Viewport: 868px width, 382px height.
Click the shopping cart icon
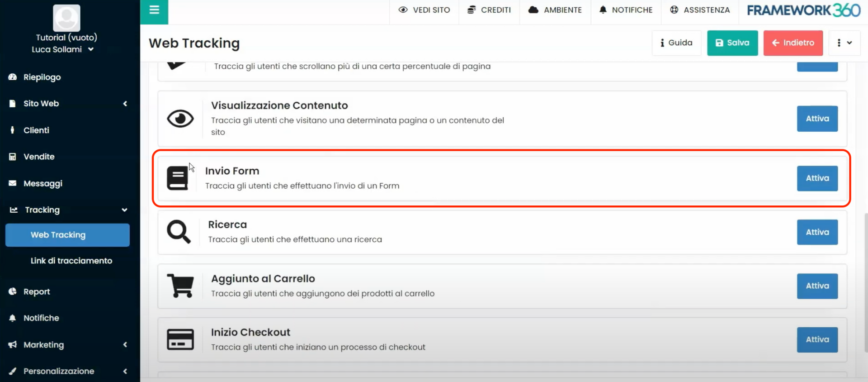180,286
